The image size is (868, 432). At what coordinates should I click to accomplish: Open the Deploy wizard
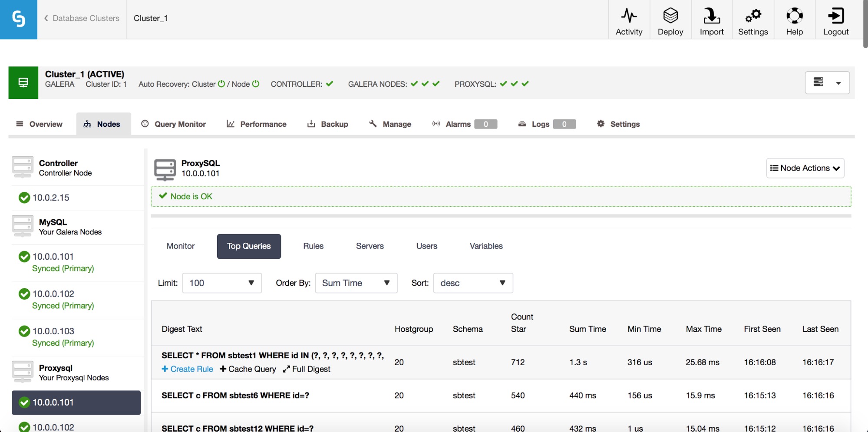(670, 21)
